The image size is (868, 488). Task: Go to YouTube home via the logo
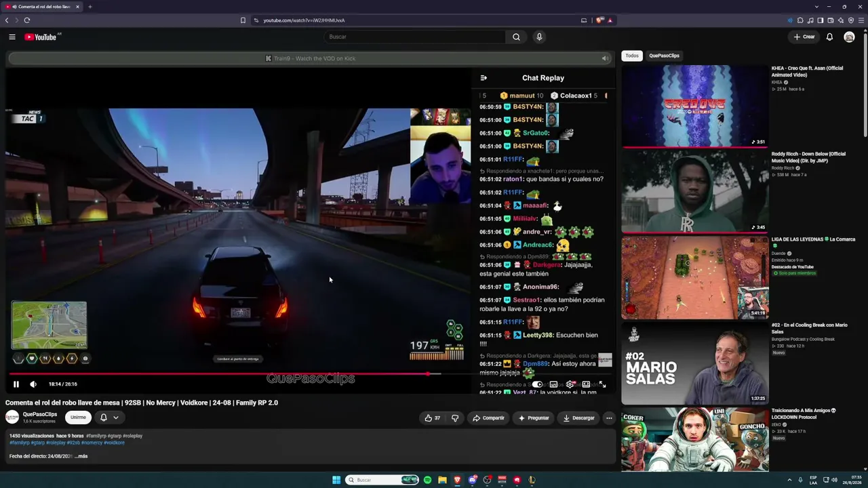(x=41, y=37)
